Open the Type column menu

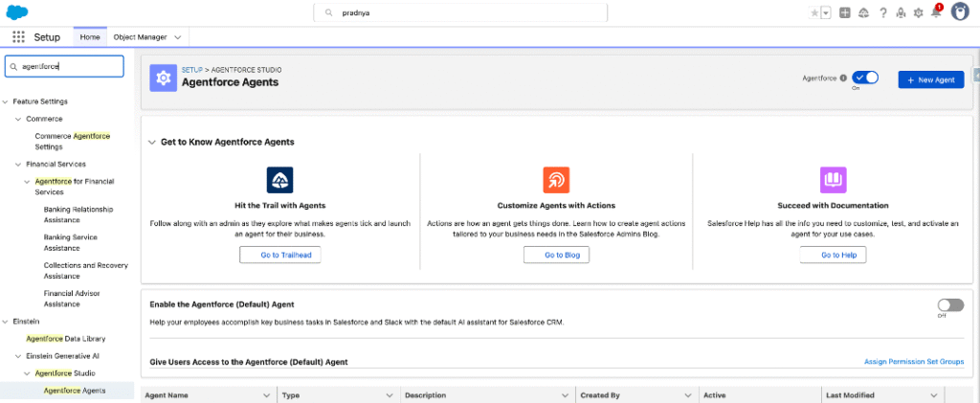pos(390,395)
